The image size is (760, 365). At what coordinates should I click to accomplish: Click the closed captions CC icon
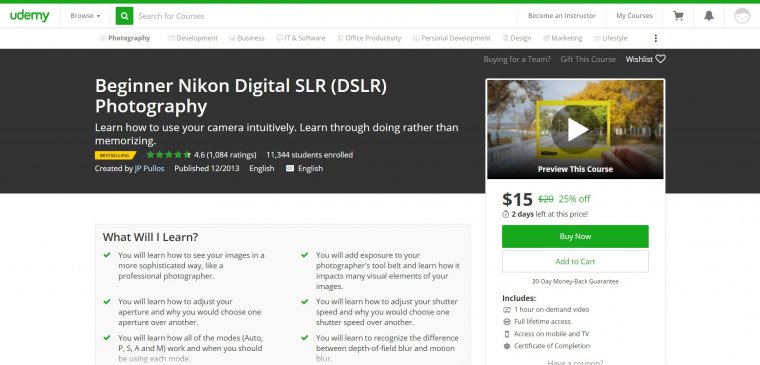[x=290, y=169]
